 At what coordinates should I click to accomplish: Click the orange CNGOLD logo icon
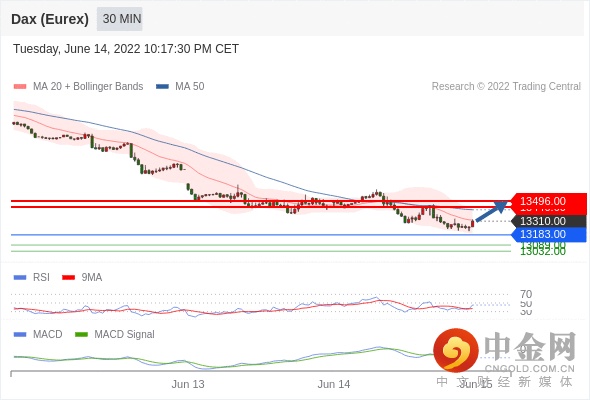pos(456,351)
